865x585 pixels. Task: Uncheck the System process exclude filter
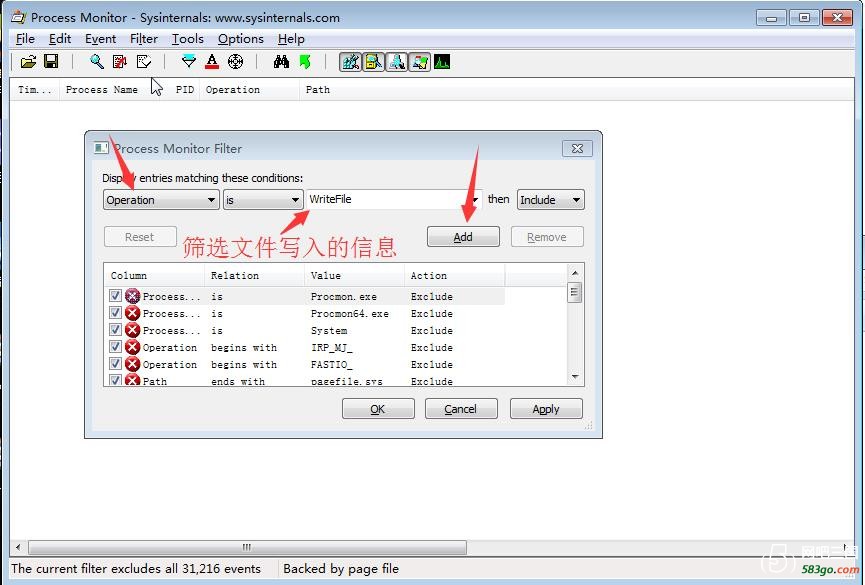click(115, 329)
